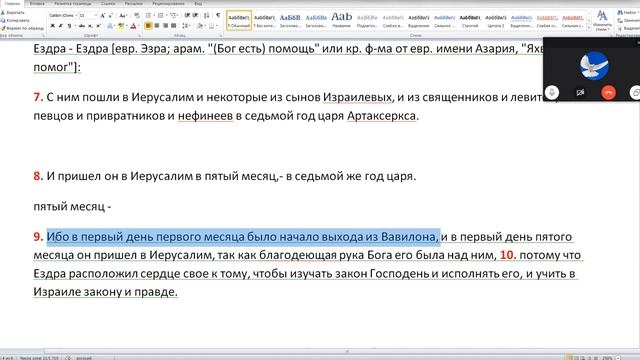Center the paragraph text
The image size is (640, 360).
coord(157,26)
